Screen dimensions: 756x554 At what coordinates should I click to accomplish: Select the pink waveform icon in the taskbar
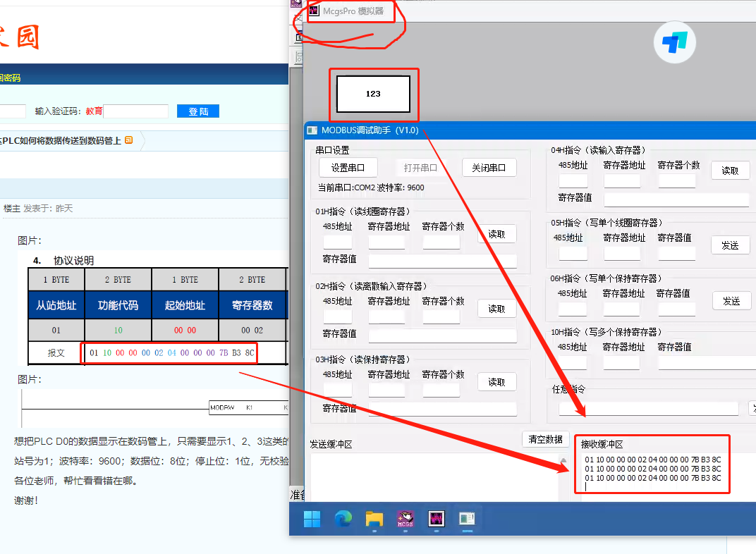[435, 519]
